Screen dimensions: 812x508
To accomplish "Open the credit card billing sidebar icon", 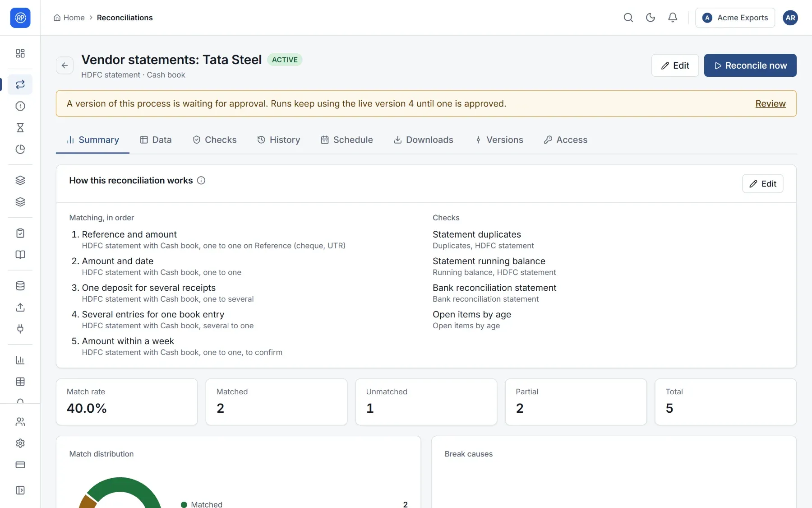I will [20, 465].
